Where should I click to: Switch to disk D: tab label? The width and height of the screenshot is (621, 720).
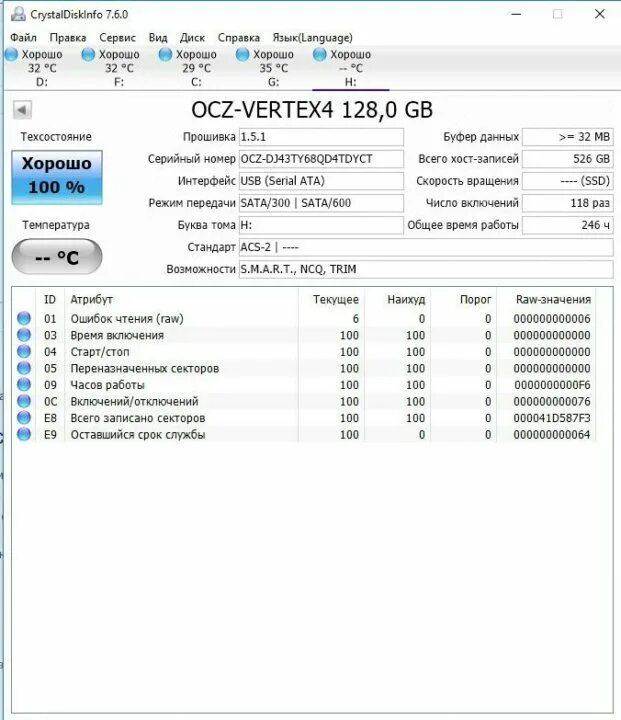pos(42,82)
